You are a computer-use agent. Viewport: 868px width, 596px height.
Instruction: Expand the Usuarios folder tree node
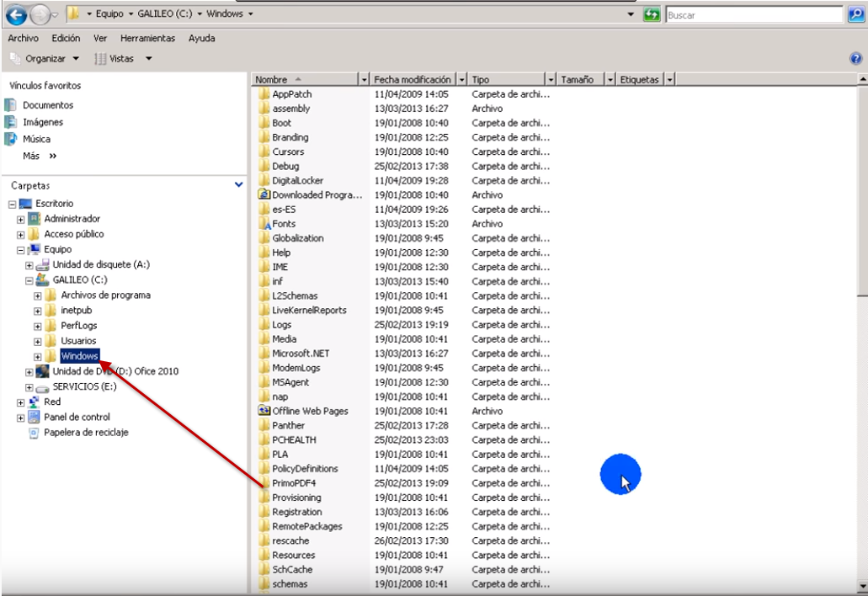click(x=38, y=341)
